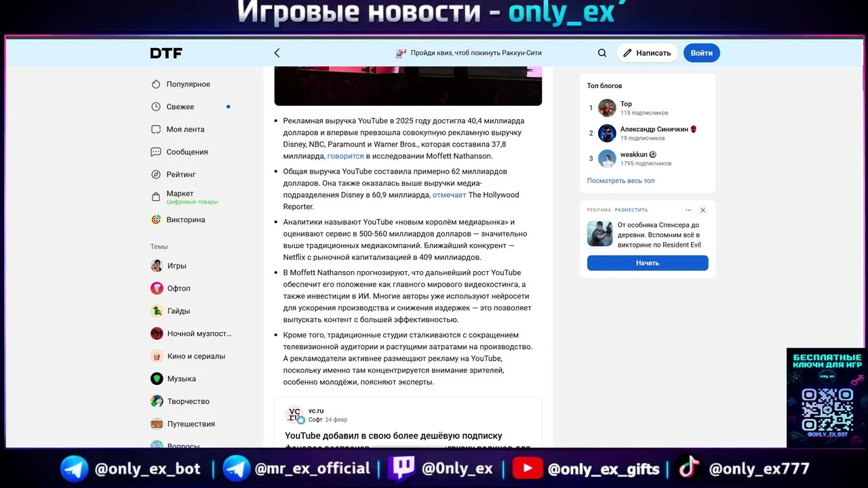This screenshot has width=868, height=488.
Task: Select the Музыка topic icon
Action: pos(157,379)
